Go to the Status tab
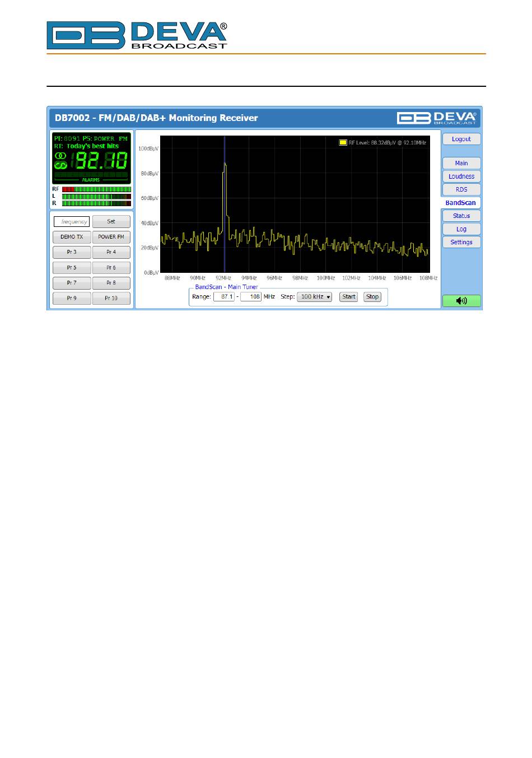This screenshot has width=532, height=758. (461, 216)
